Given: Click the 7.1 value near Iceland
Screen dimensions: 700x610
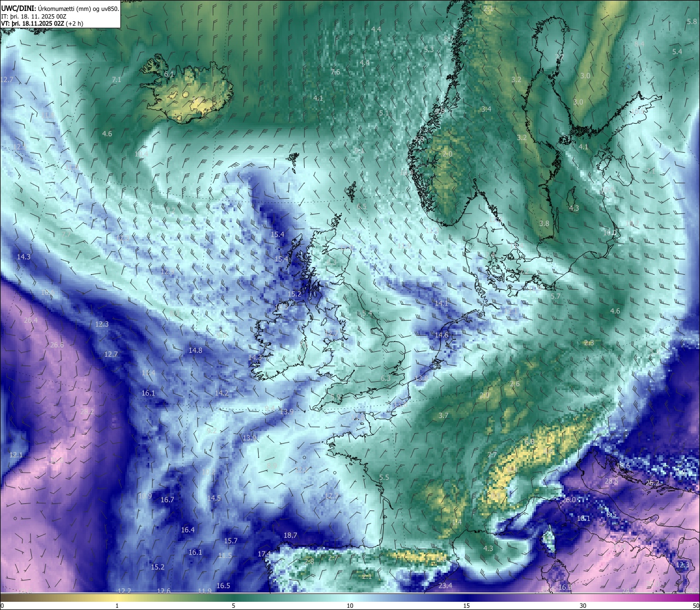Looking at the screenshot, I should point(116,79).
